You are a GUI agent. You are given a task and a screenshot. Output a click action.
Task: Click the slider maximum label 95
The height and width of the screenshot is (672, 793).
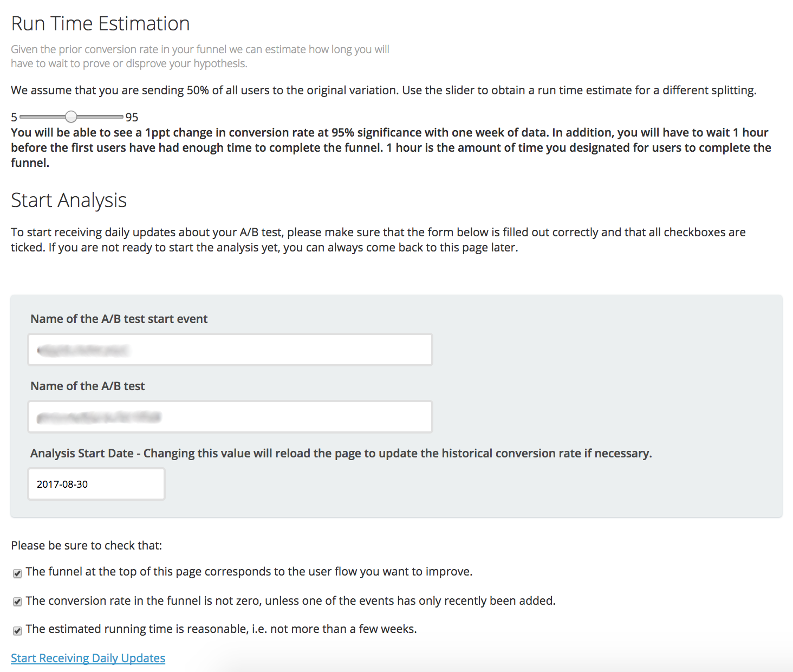click(x=132, y=117)
